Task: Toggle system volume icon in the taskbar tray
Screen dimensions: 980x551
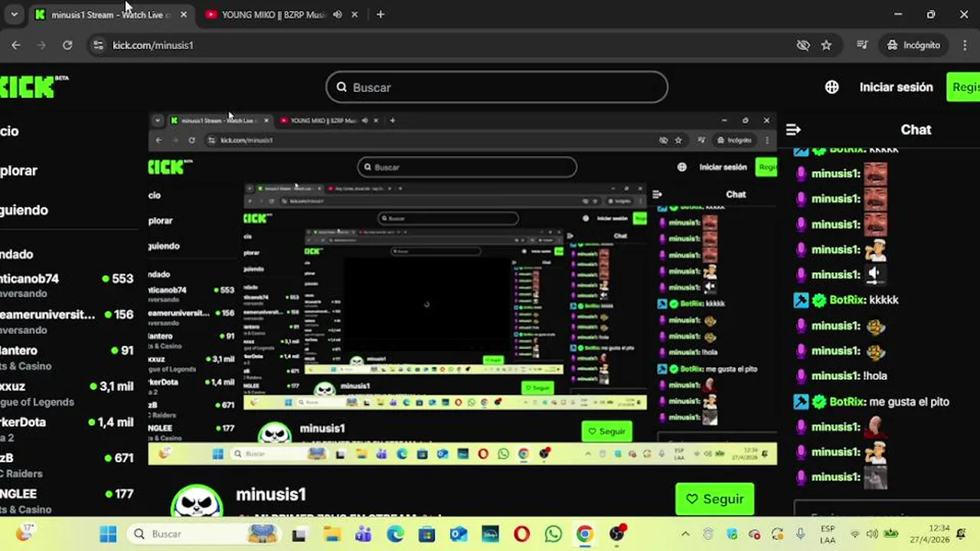Action: tap(872, 534)
